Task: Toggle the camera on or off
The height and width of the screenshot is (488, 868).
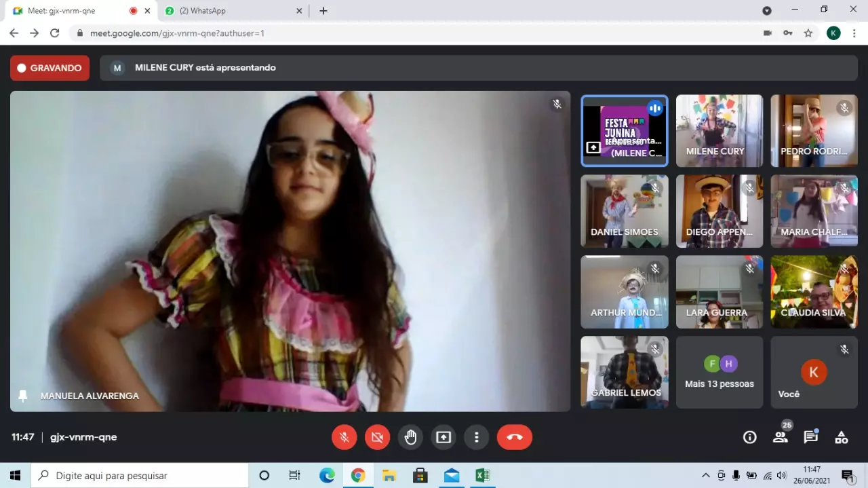Action: coord(377,437)
